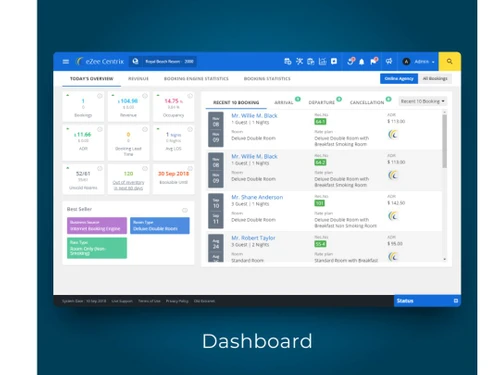Click the 30 Sep 2018 bookable date
Viewport: 500px width, 375px height.
pos(173,174)
